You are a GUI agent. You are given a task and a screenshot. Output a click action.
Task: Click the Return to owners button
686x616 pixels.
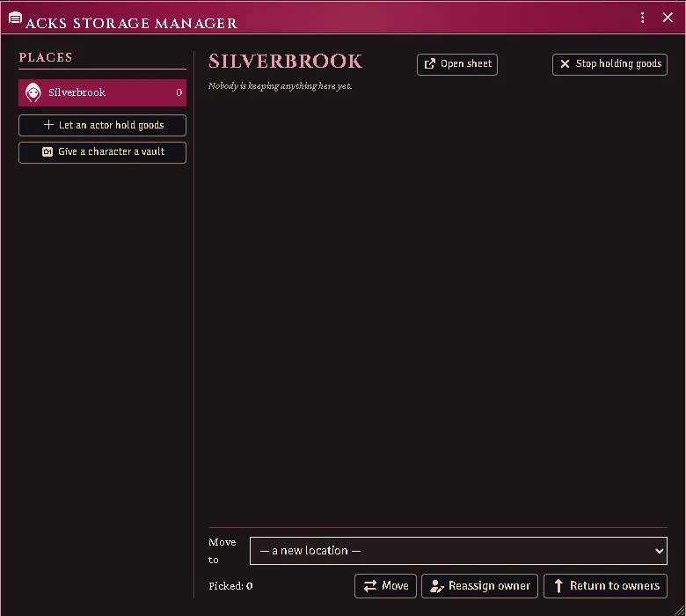[x=605, y=586]
